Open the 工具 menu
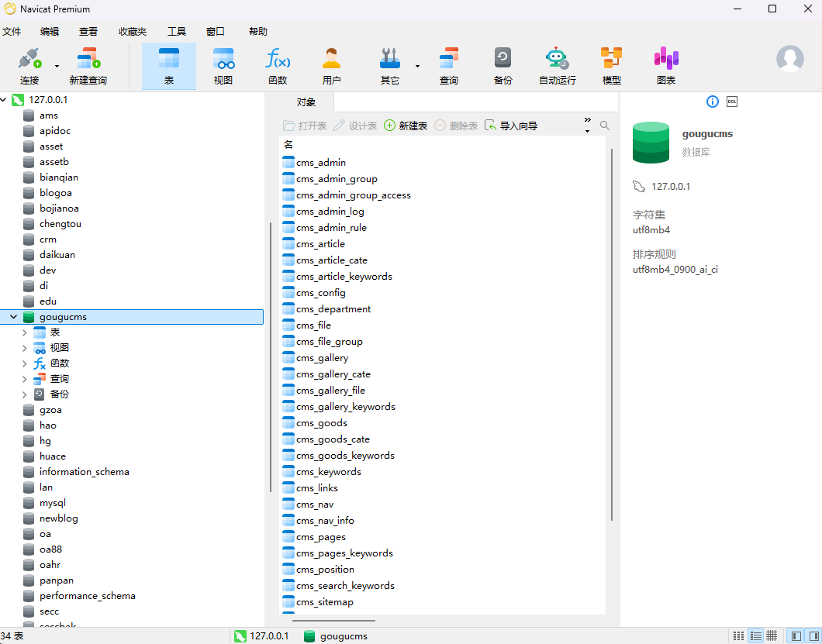This screenshot has height=644, width=822. coord(177,32)
